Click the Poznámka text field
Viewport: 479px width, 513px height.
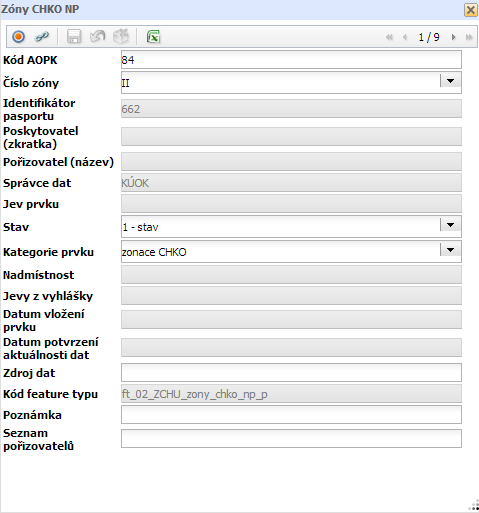[291, 415]
